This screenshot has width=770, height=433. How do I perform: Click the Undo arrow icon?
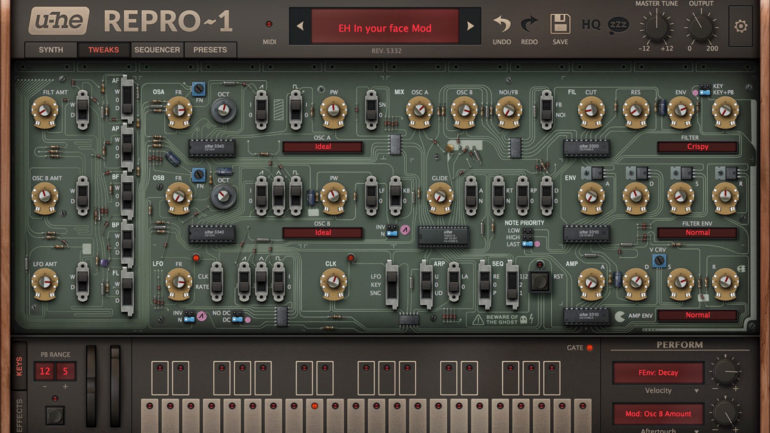point(502,24)
